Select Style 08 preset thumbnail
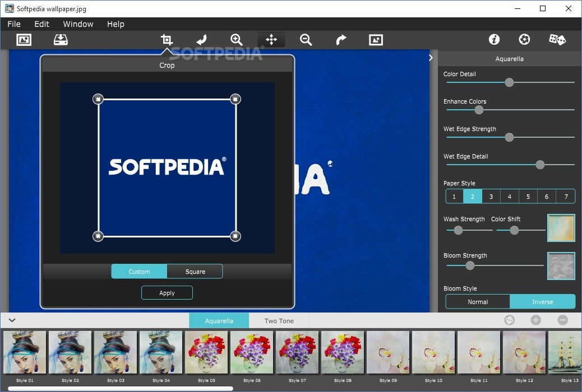Image resolution: width=582 pixels, height=392 pixels. click(x=343, y=352)
